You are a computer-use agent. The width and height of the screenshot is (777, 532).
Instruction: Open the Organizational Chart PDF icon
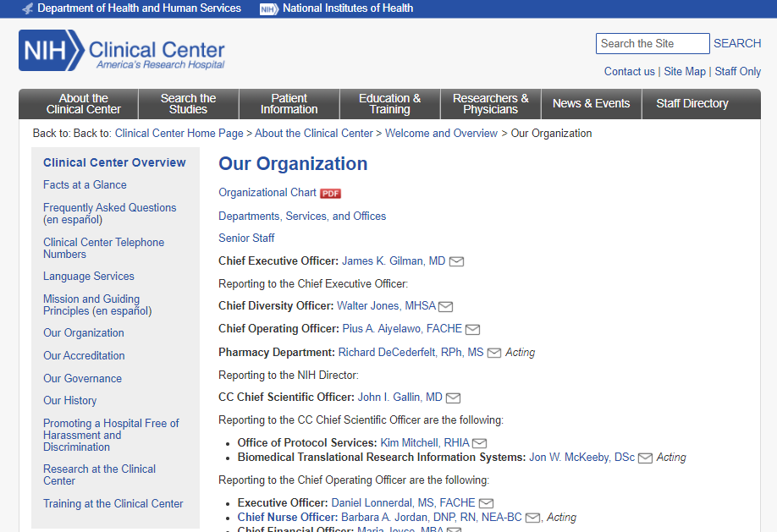coord(331,193)
